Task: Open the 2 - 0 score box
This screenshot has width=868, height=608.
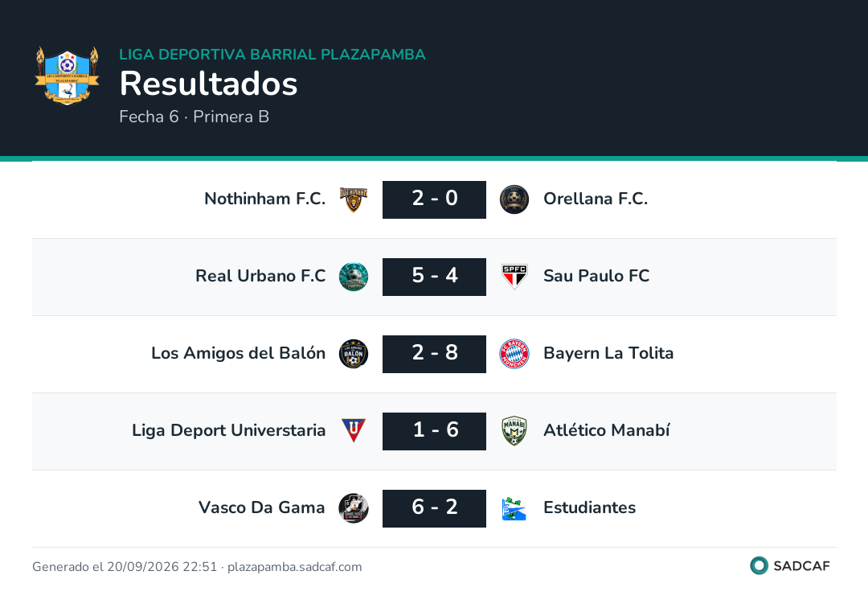Action: (434, 199)
